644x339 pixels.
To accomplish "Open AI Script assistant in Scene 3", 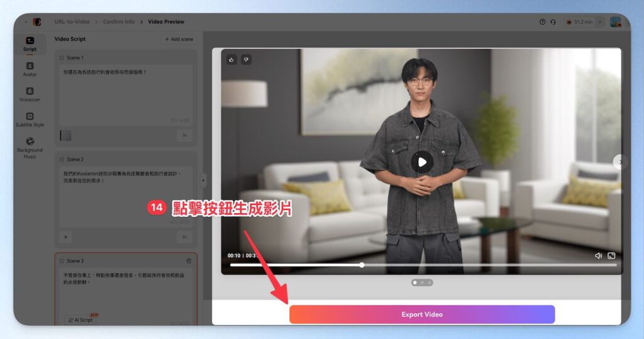I will tap(80, 320).
